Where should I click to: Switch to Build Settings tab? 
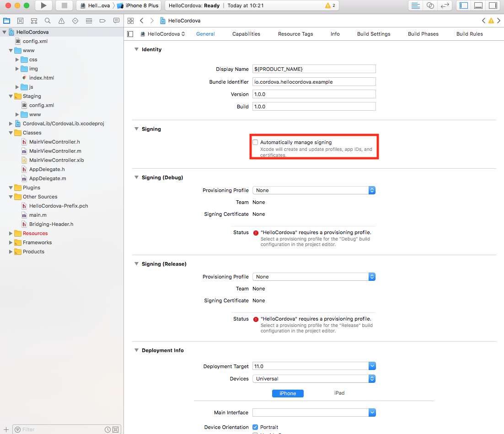click(x=374, y=34)
